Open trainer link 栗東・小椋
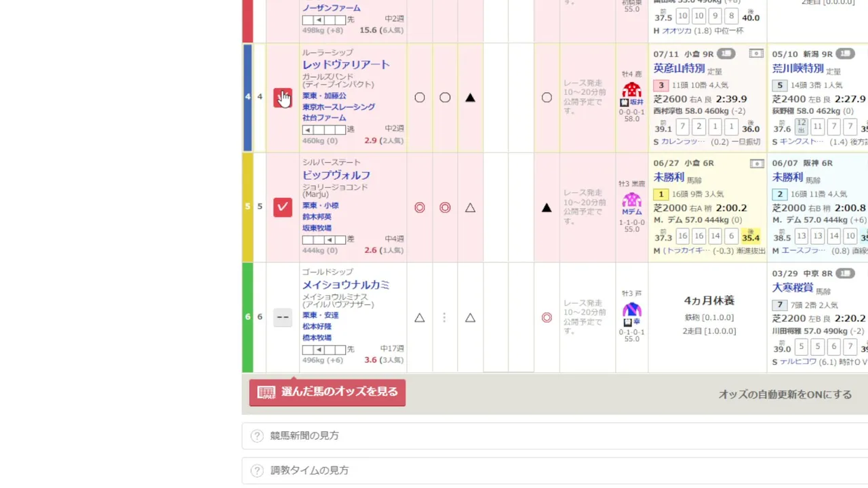868x488 pixels. [x=320, y=206]
